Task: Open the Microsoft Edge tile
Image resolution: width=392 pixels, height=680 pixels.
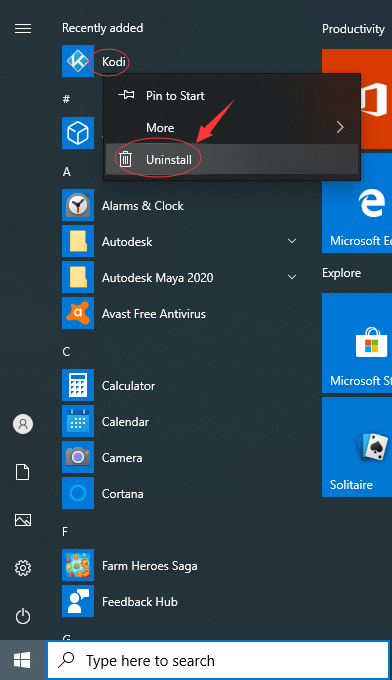Action: [x=357, y=203]
